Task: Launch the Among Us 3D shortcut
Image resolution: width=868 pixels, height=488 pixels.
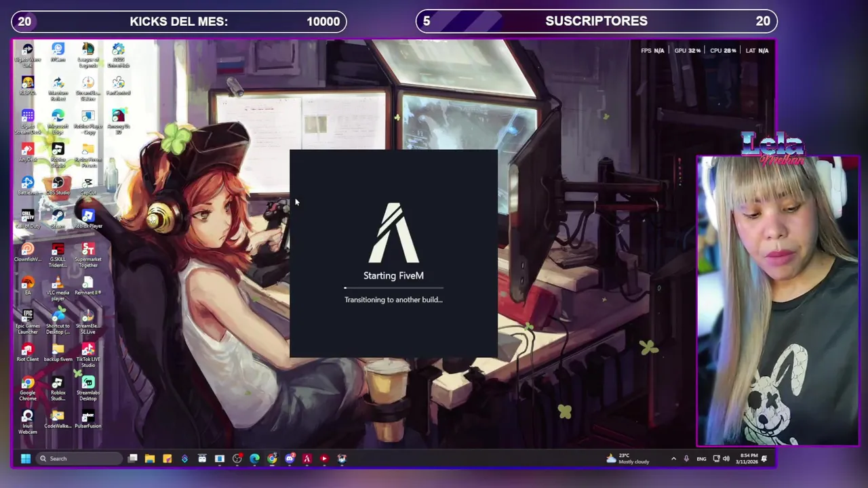Action: [x=118, y=121]
